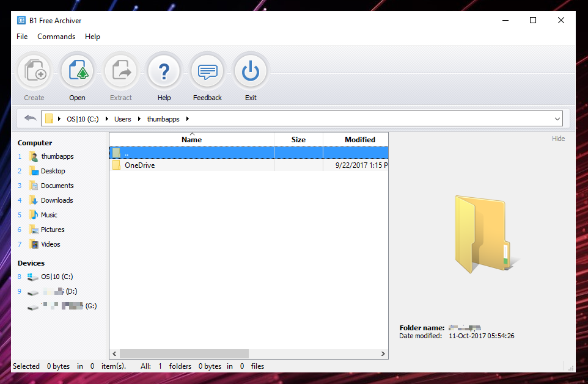This screenshot has height=384, width=588.
Task: Click the Documents folder icon in sidebar
Action: click(34, 186)
